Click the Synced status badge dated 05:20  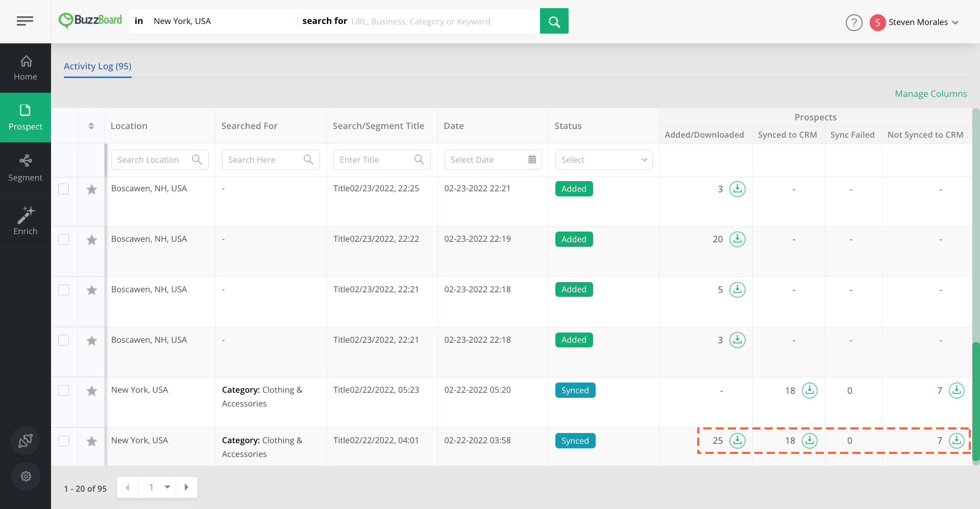pyautogui.click(x=575, y=390)
